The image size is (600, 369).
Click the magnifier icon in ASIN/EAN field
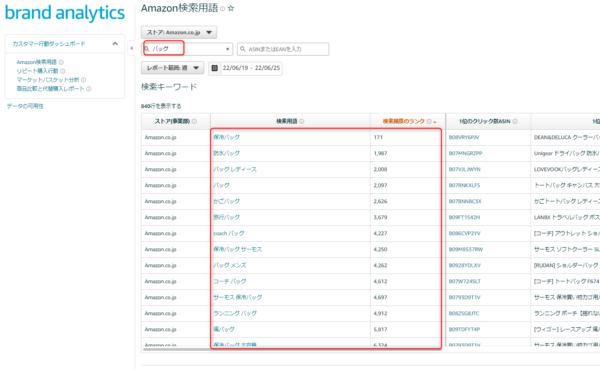click(243, 49)
